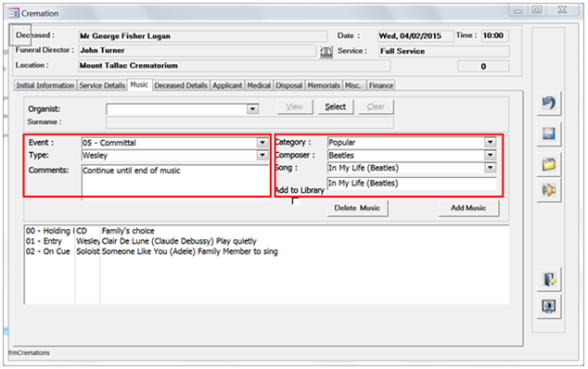
Task: Click the Service field Full Service
Action: click(443, 51)
